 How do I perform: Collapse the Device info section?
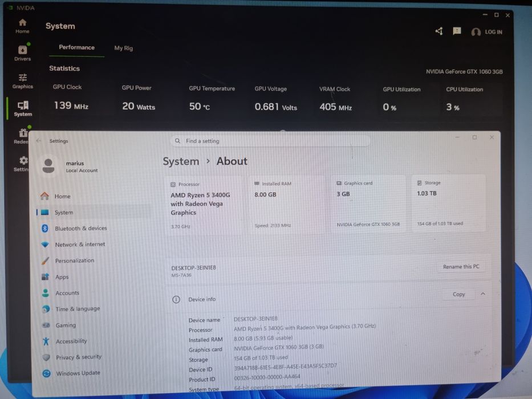click(483, 294)
